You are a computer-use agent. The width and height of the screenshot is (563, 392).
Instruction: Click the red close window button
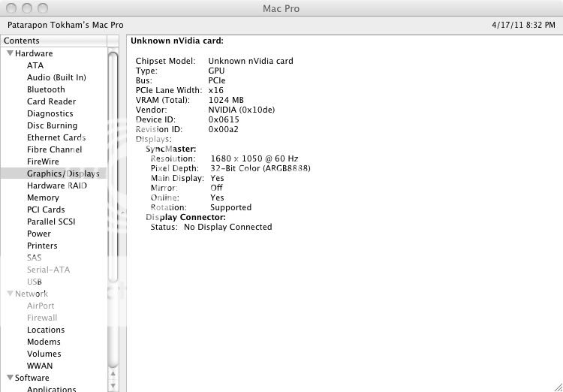pyautogui.click(x=12, y=8)
